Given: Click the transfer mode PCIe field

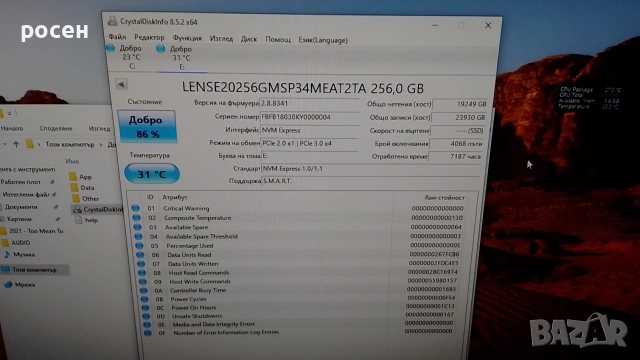Looking at the screenshot, I should tap(309, 143).
